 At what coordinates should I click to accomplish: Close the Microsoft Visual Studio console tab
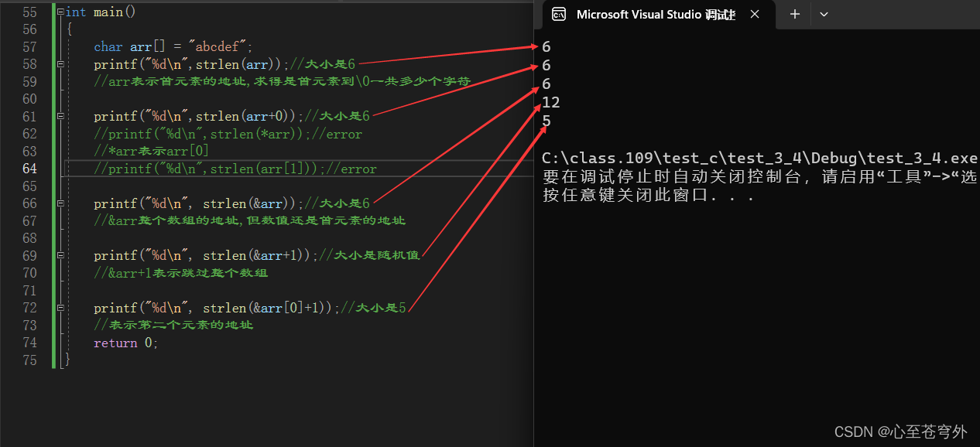point(755,14)
